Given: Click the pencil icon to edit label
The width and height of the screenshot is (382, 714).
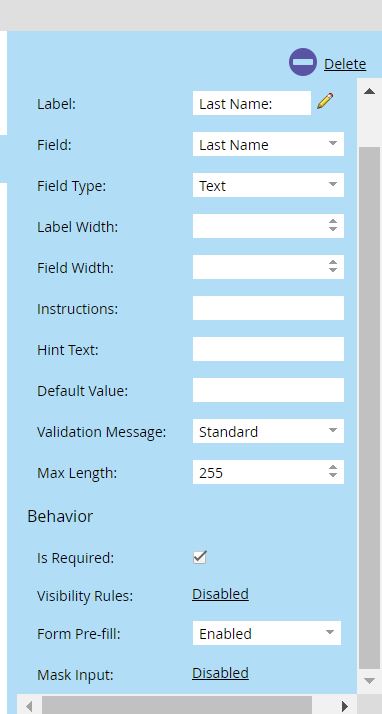Looking at the screenshot, I should pos(325,101).
